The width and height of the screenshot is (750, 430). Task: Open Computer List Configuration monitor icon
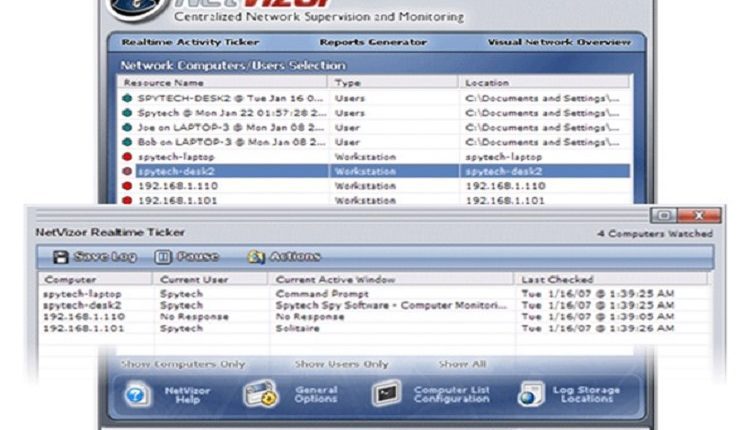[x=386, y=394]
